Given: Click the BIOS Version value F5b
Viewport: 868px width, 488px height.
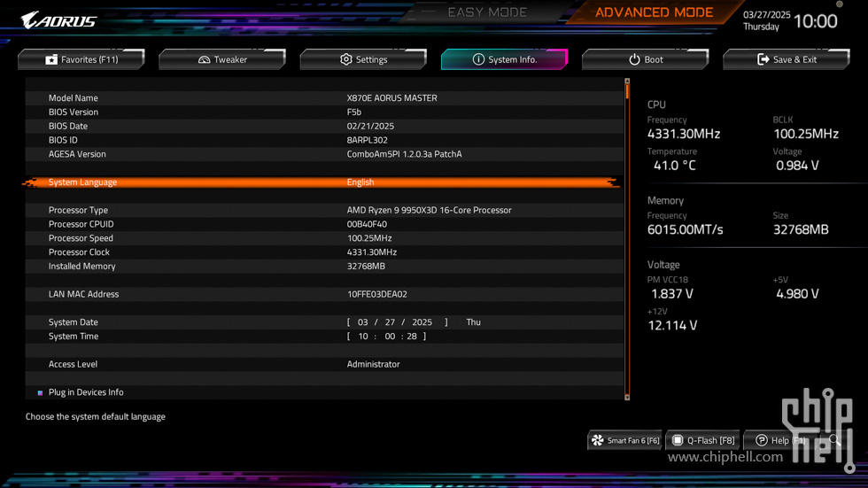Looking at the screenshot, I should coord(354,112).
